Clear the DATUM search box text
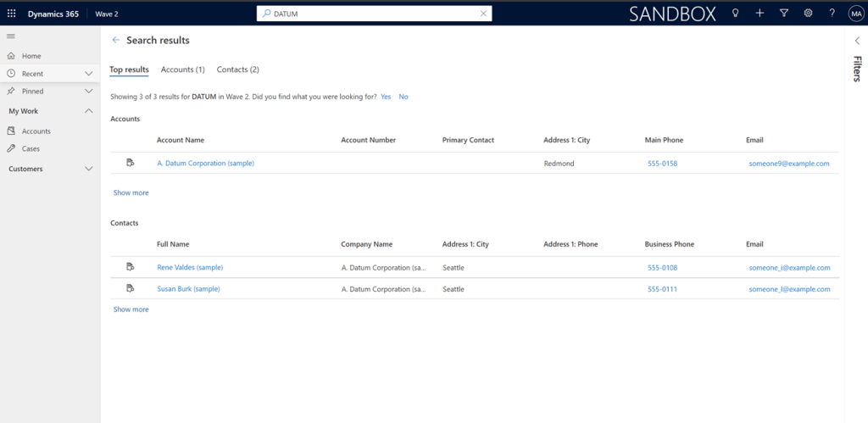 coord(483,14)
